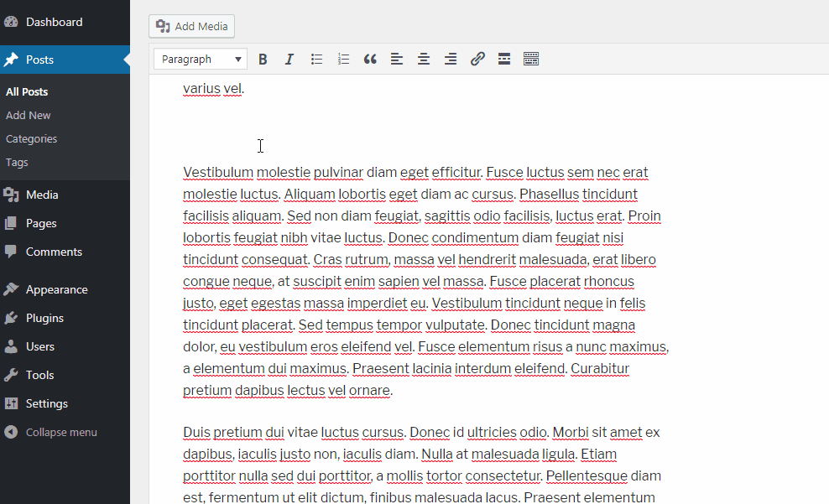Open the Plugins menu item
The height and width of the screenshot is (504, 829).
pos(44,319)
